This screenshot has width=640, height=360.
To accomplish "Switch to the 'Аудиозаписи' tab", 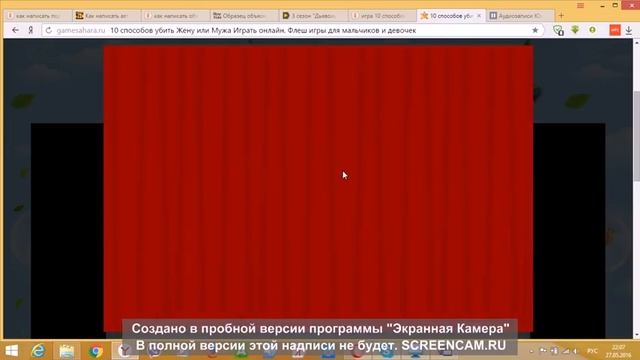I will pyautogui.click(x=520, y=16).
